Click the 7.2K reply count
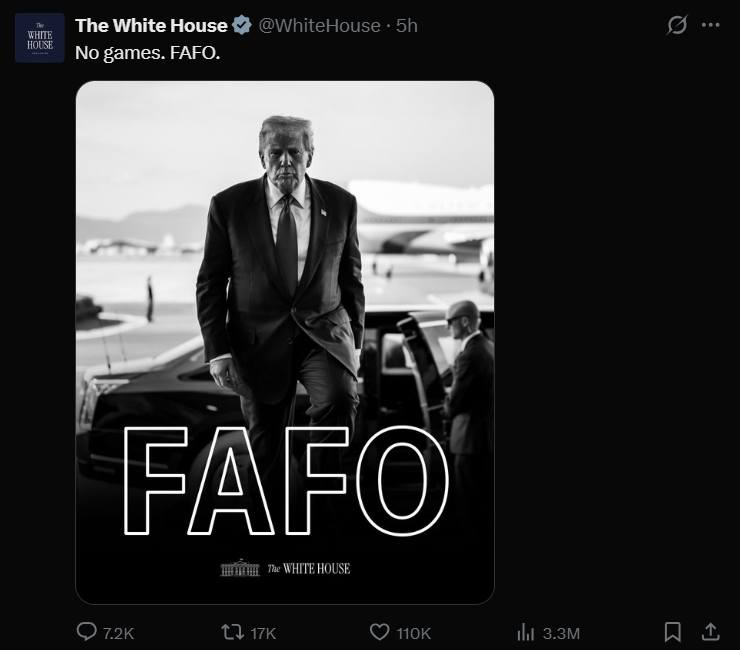 (118, 633)
